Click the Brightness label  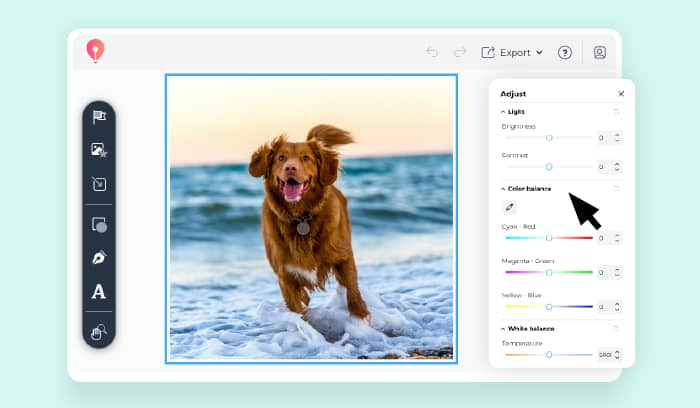tap(518, 127)
